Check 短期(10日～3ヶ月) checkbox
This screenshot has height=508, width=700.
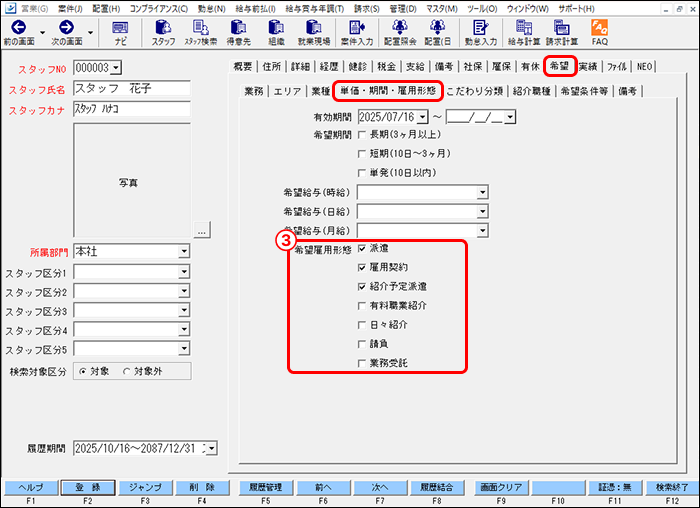click(x=362, y=154)
